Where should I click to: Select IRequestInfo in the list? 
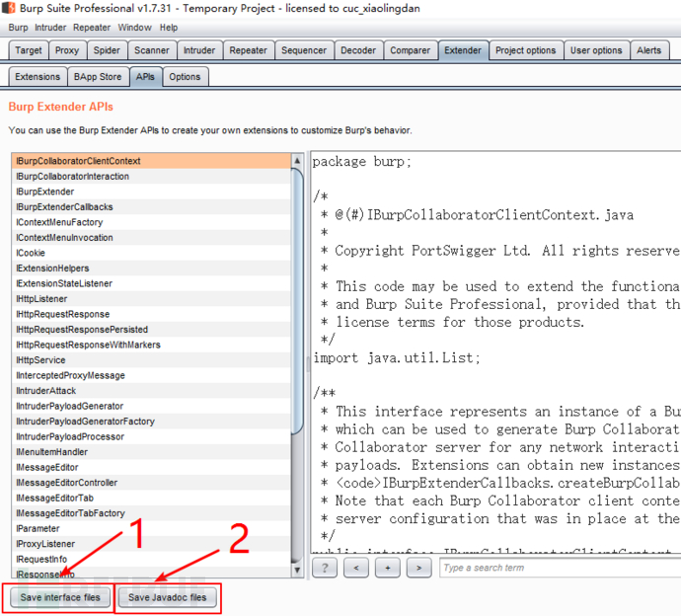(x=151, y=559)
